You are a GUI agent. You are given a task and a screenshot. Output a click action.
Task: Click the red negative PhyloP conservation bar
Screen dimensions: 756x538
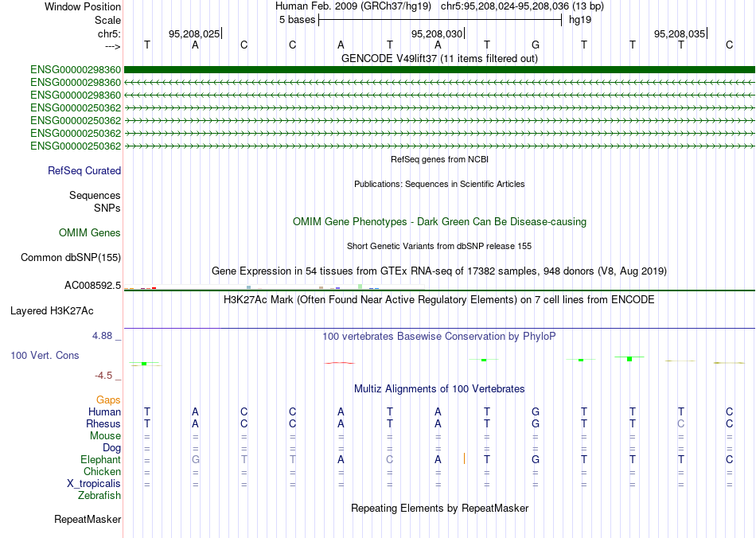tap(340, 363)
